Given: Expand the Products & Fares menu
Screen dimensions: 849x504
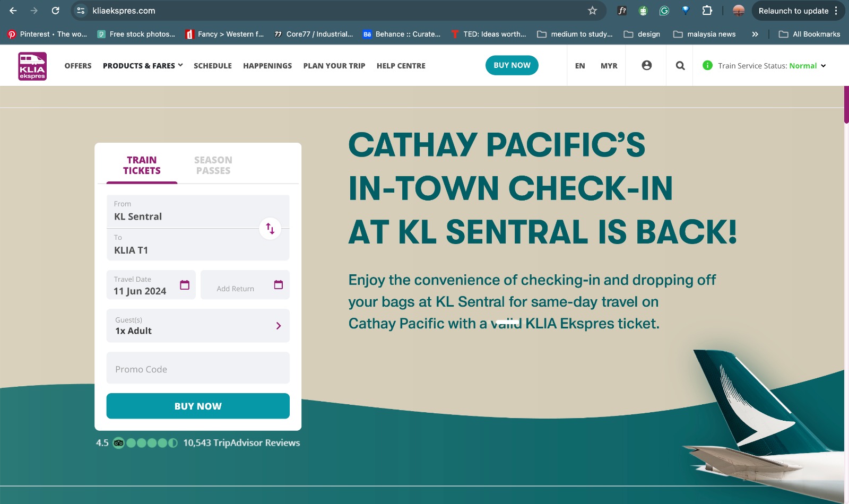Looking at the screenshot, I should (x=143, y=66).
